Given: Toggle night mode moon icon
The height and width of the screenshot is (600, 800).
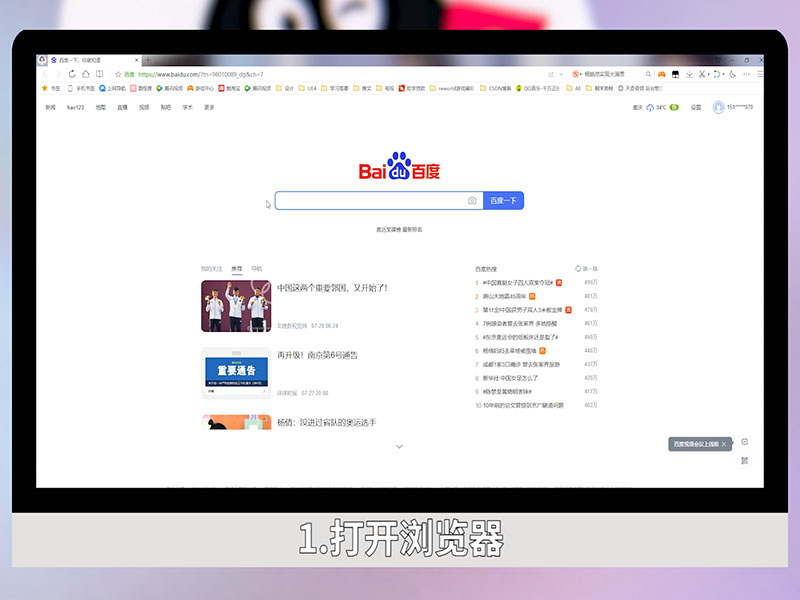Looking at the screenshot, I should point(732,74).
